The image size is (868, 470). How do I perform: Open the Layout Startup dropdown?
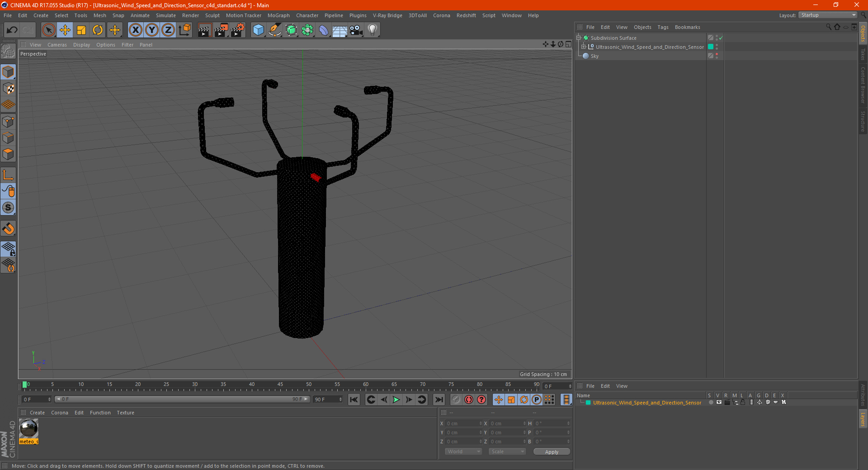828,15
